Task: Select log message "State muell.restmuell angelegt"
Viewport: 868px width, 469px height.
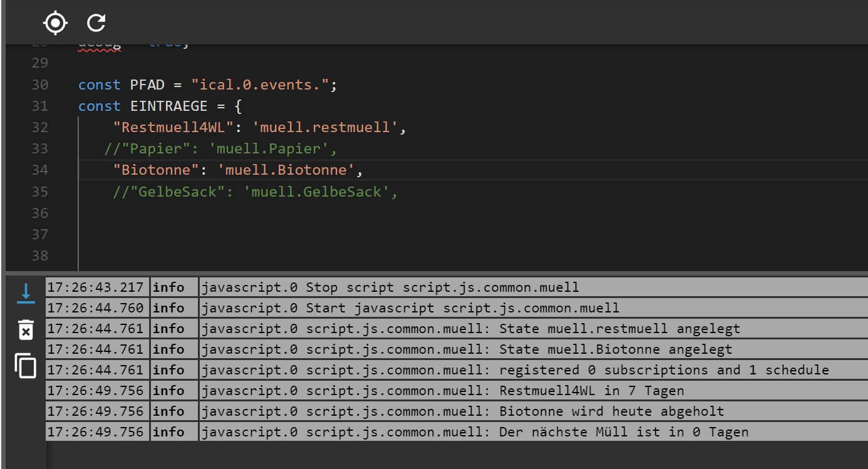Action: 619,329
